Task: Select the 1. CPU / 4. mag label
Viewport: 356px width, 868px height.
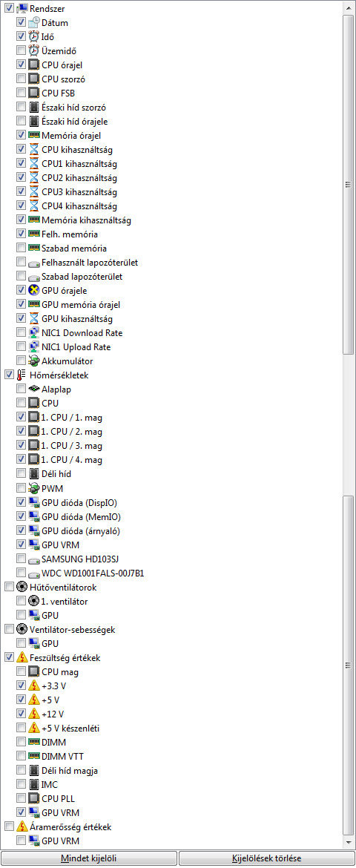Action: 72,459
